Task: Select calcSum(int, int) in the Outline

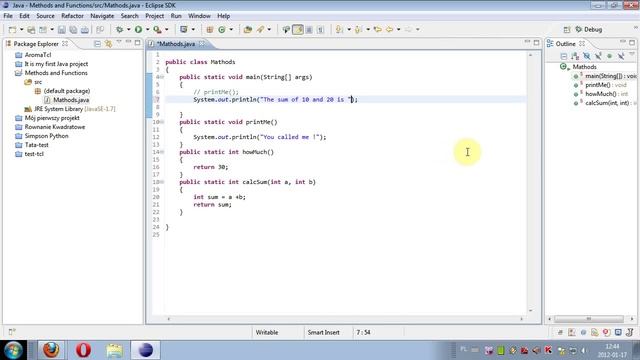Action: (607, 103)
